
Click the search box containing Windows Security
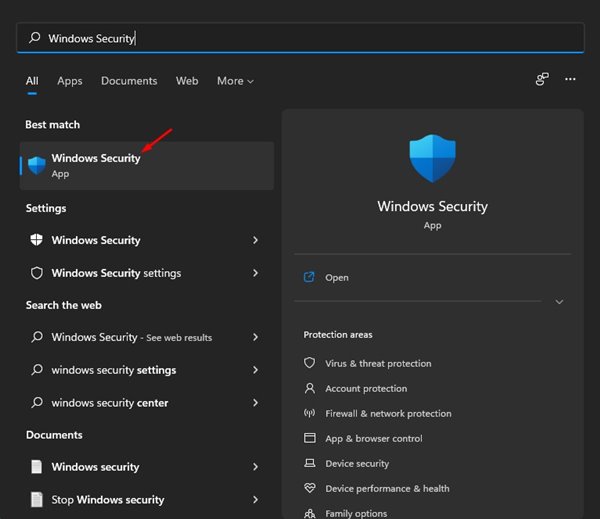coord(300,38)
